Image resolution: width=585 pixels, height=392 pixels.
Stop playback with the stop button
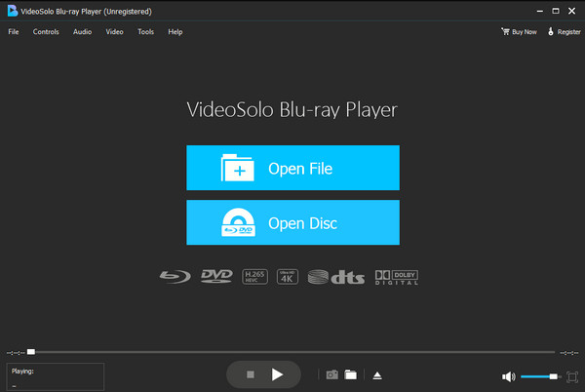(251, 374)
